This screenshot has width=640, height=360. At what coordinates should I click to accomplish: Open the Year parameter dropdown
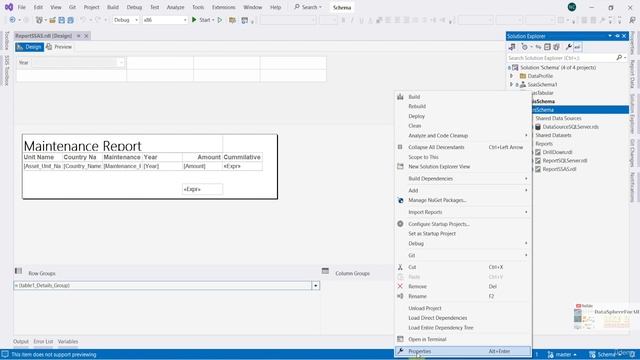click(121, 62)
